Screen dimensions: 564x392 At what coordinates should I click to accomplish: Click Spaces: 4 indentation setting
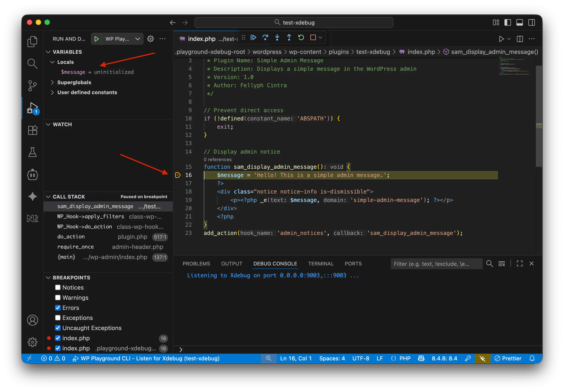332,358
